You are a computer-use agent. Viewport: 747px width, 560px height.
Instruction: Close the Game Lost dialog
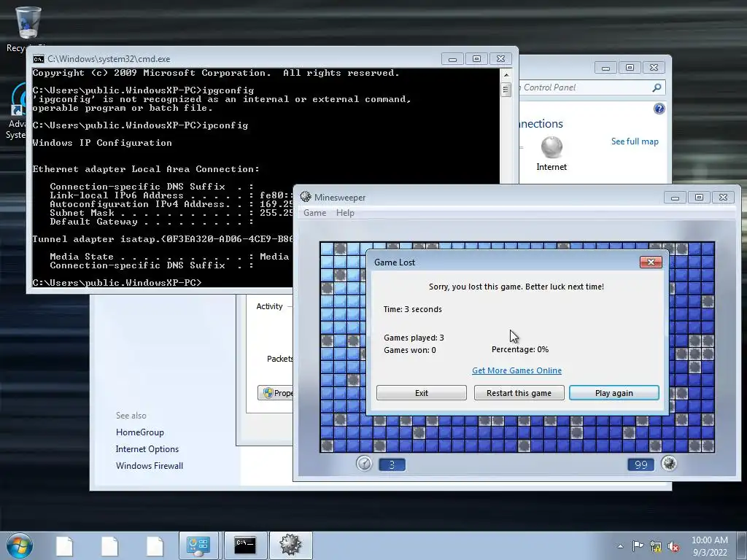651,262
